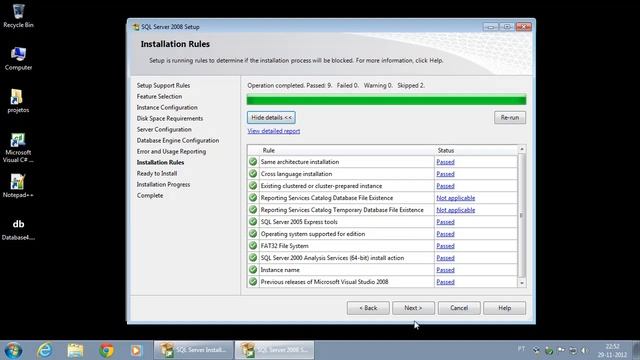Select Ready to Install step in sidebar
The width and height of the screenshot is (640, 360).
[157, 173]
